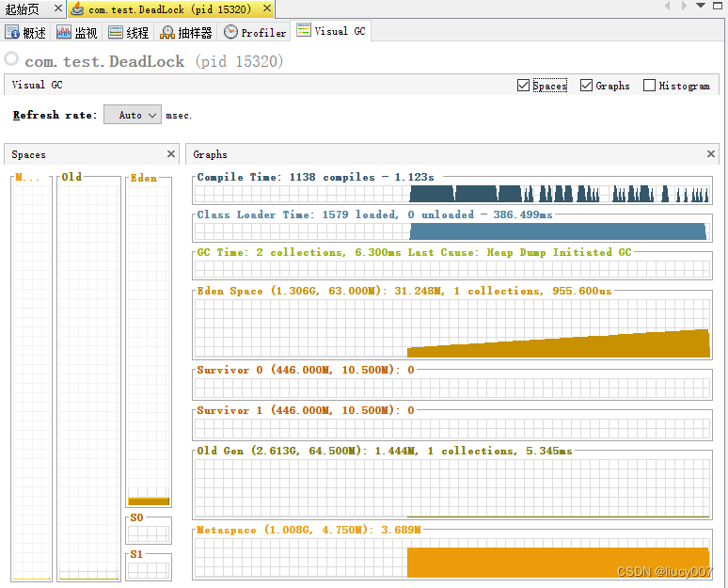Click the 监视 chart icon
Viewport: 728px width, 588px height.
tap(64, 32)
